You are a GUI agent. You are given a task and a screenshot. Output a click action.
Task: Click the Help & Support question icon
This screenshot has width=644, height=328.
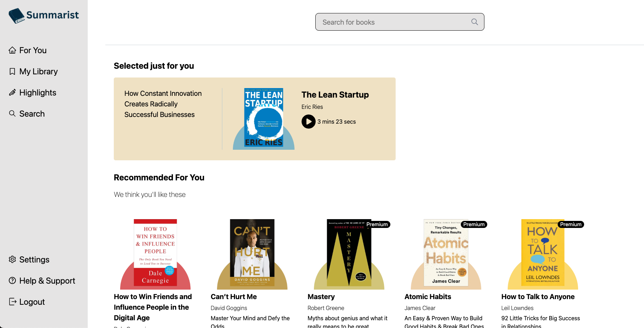point(12,281)
